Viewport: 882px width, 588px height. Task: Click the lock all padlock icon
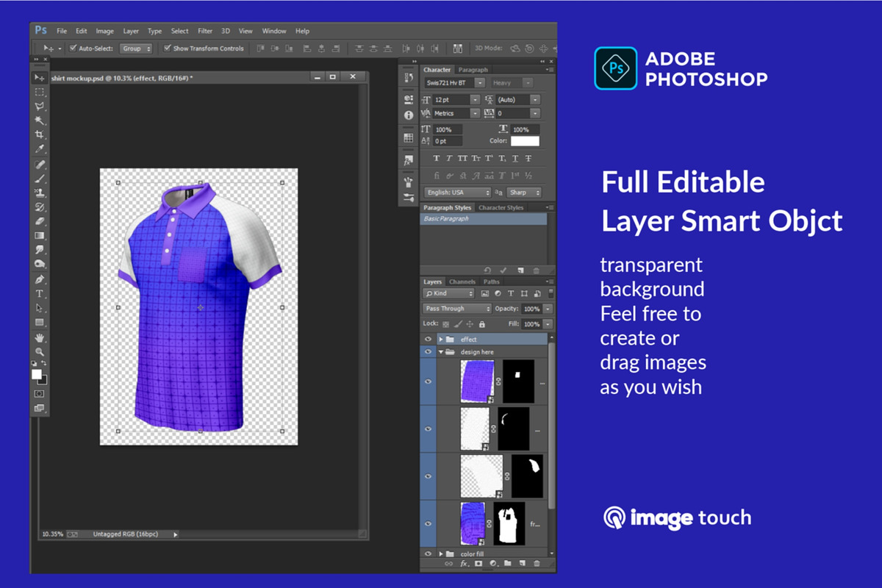(x=482, y=323)
